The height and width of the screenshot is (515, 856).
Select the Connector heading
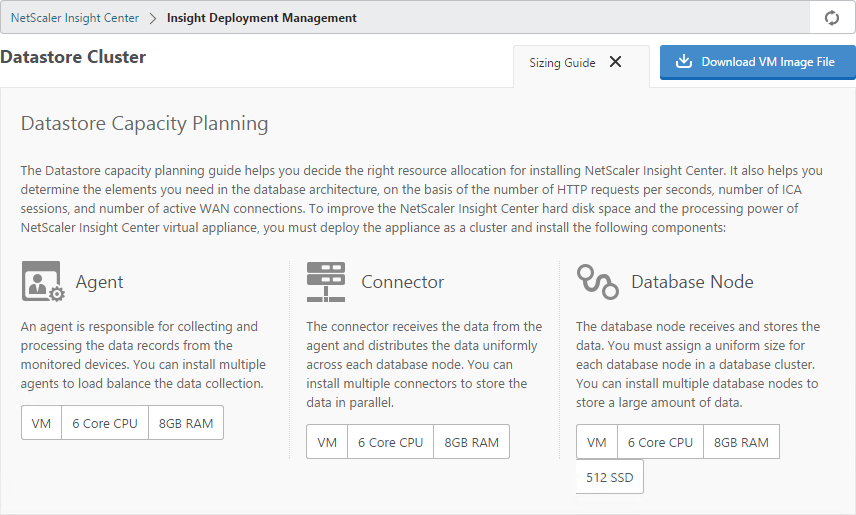click(x=402, y=282)
